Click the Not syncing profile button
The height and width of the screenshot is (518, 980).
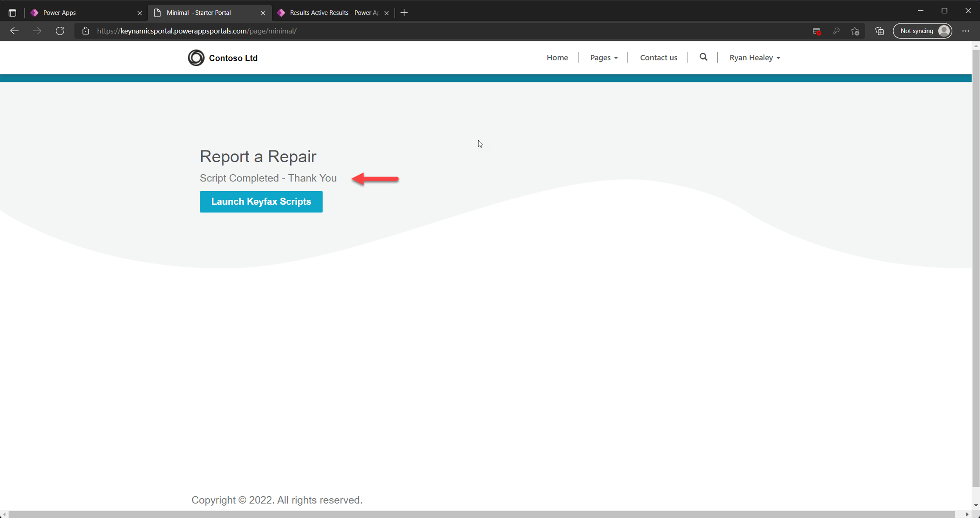tap(922, 31)
